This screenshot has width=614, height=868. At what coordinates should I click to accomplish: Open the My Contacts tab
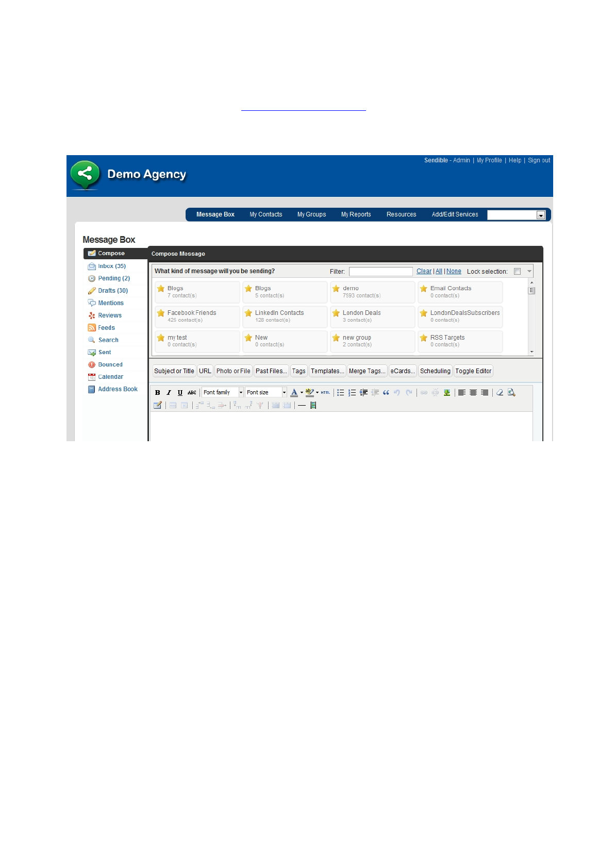[x=266, y=214]
